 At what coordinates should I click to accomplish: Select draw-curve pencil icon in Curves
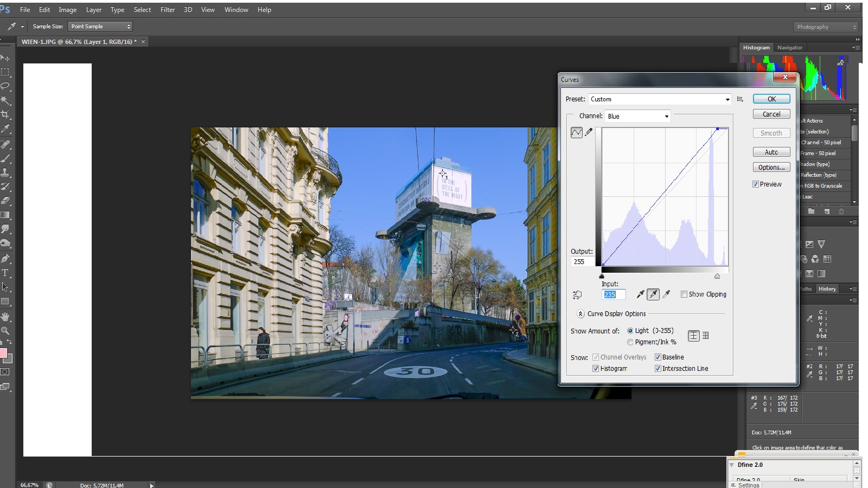point(589,132)
